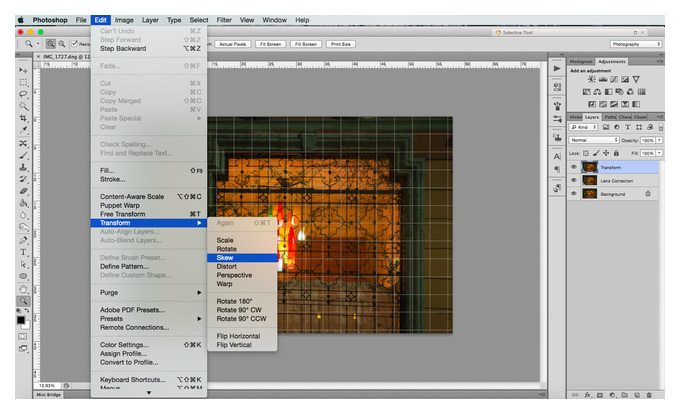Choose the Type tool
680x414 pixels.
(23, 252)
